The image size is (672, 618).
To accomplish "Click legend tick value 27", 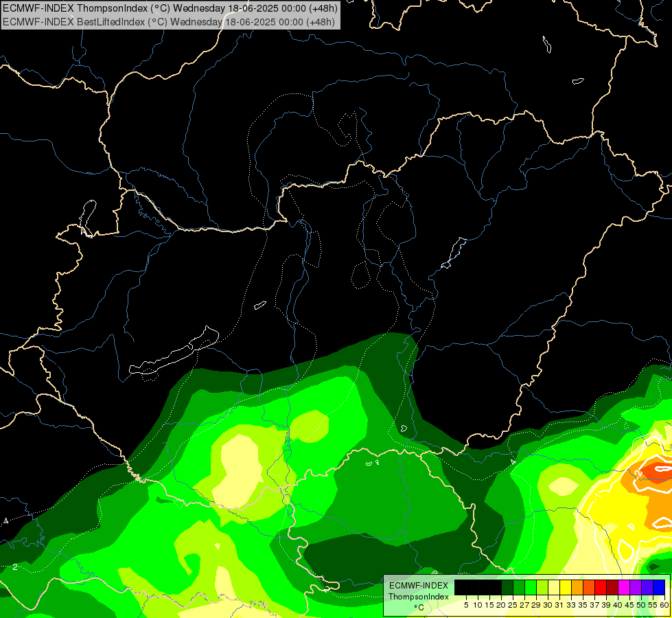I will [524, 605].
